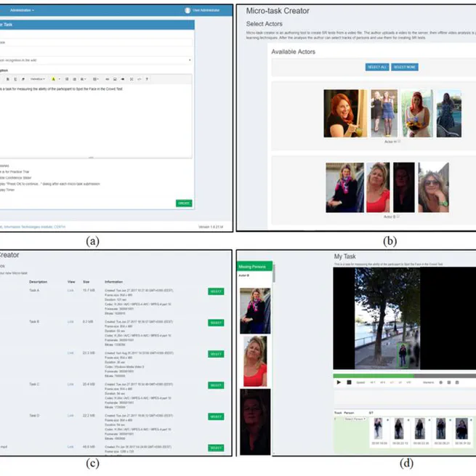Click the SELECT ALL actors button
The width and height of the screenshot is (476, 476).
tap(377, 67)
